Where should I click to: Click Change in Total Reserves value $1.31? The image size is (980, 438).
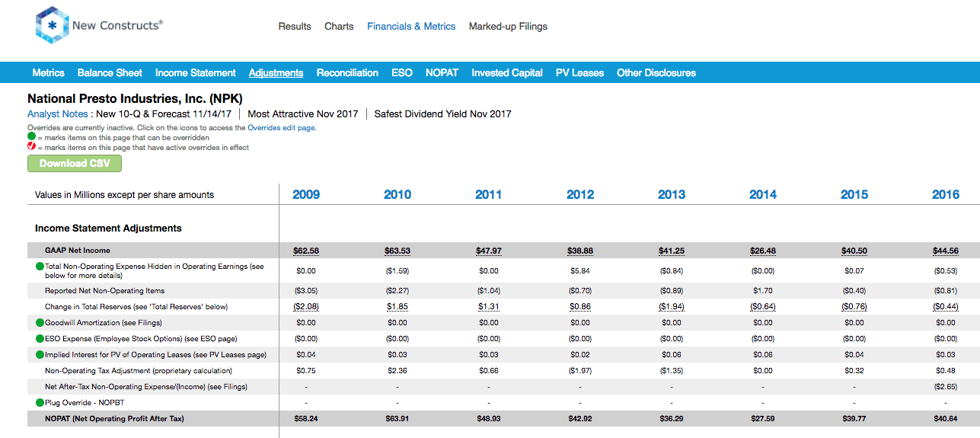[489, 307]
